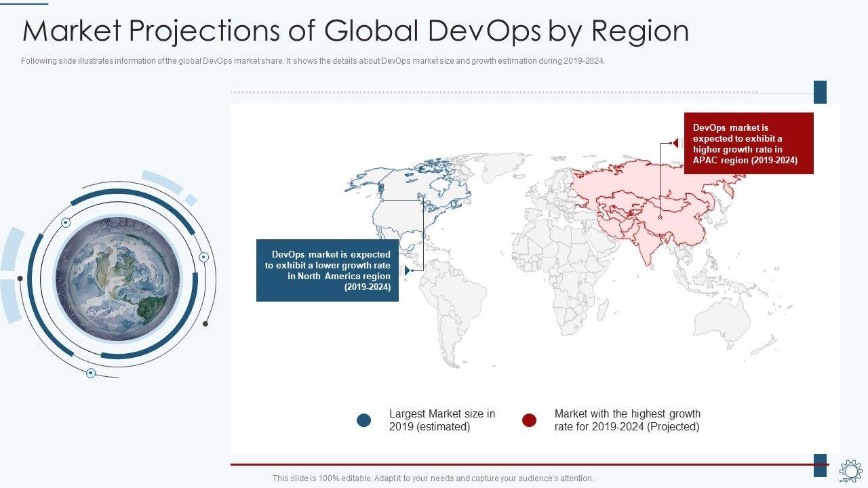The image size is (868, 488).
Task: Click the blue arrow marker beside the North America callout
Action: [408, 270]
